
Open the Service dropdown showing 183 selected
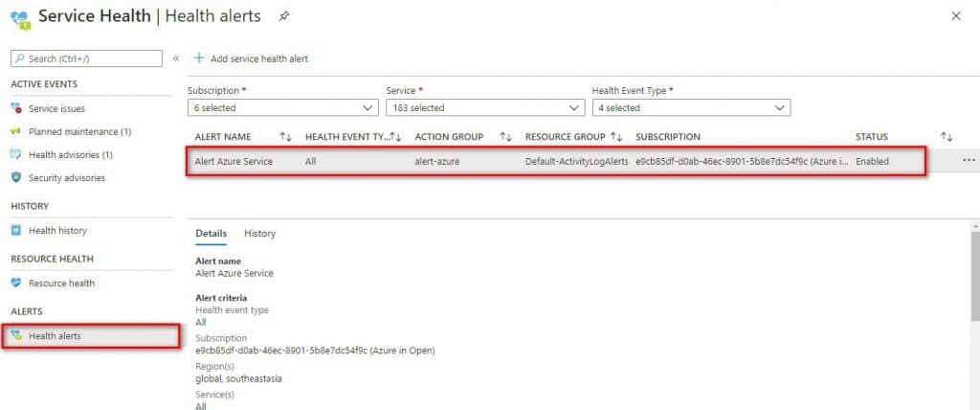pyautogui.click(x=485, y=107)
